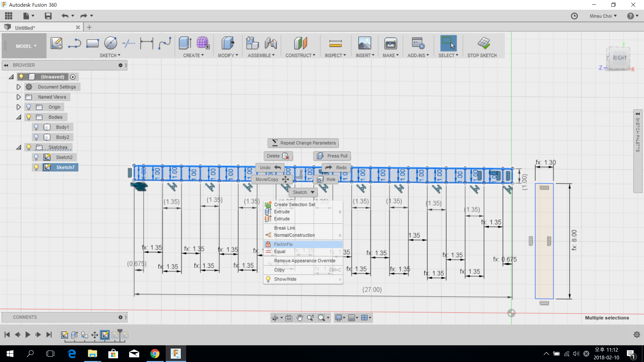Viewport: 644px width, 362px height.
Task: Open the data panel grid icon
Action: 9,16
